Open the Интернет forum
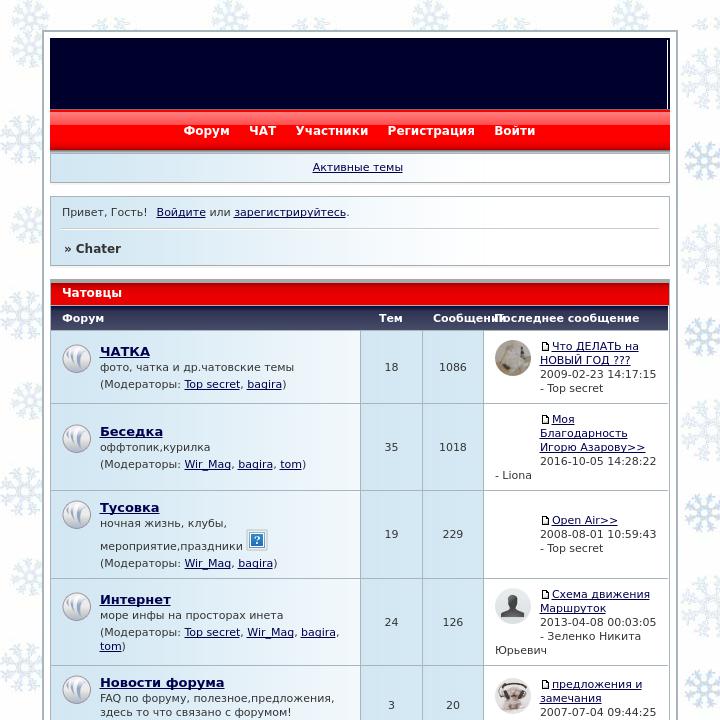 click(x=135, y=600)
